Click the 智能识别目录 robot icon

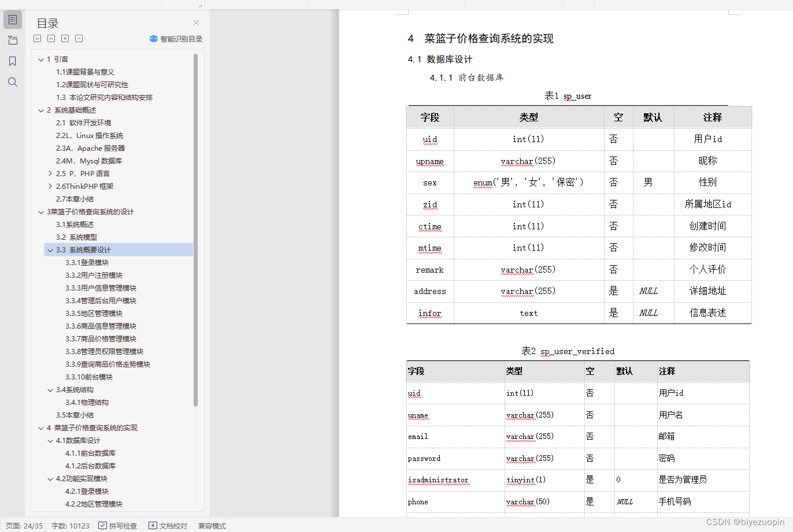point(153,39)
